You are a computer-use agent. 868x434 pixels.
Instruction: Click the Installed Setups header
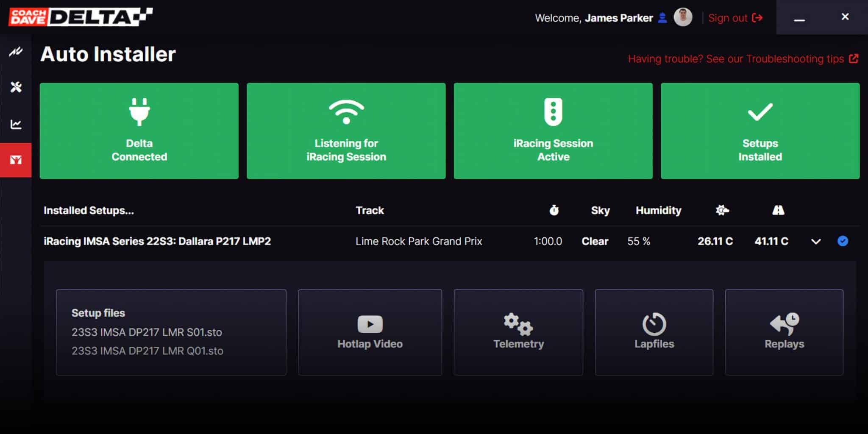tap(89, 211)
